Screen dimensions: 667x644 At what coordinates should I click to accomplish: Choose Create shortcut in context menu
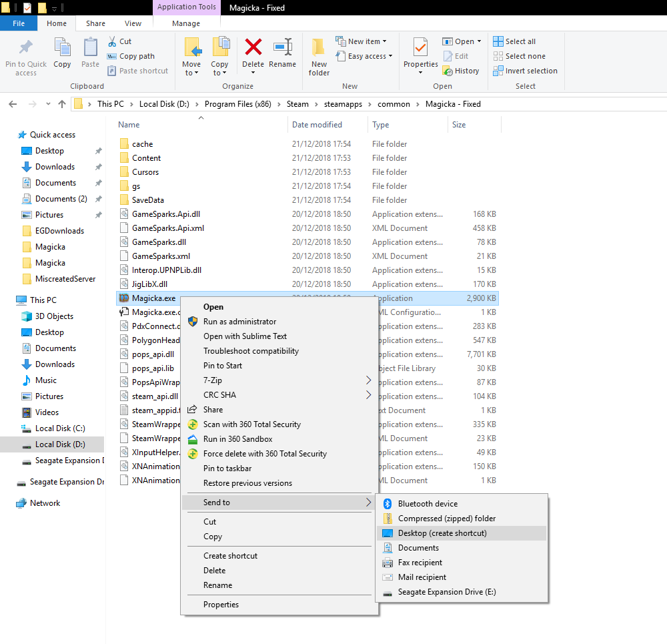(x=230, y=556)
